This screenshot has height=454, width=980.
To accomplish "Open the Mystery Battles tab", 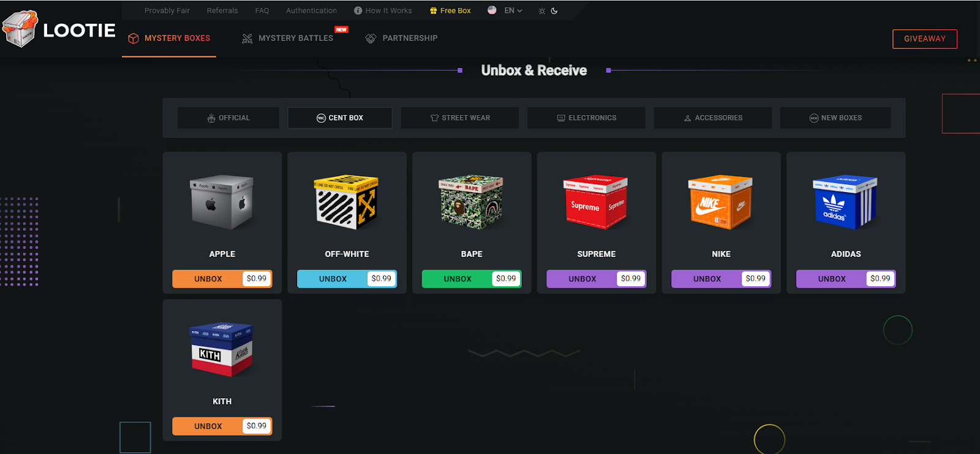I will coord(295,38).
